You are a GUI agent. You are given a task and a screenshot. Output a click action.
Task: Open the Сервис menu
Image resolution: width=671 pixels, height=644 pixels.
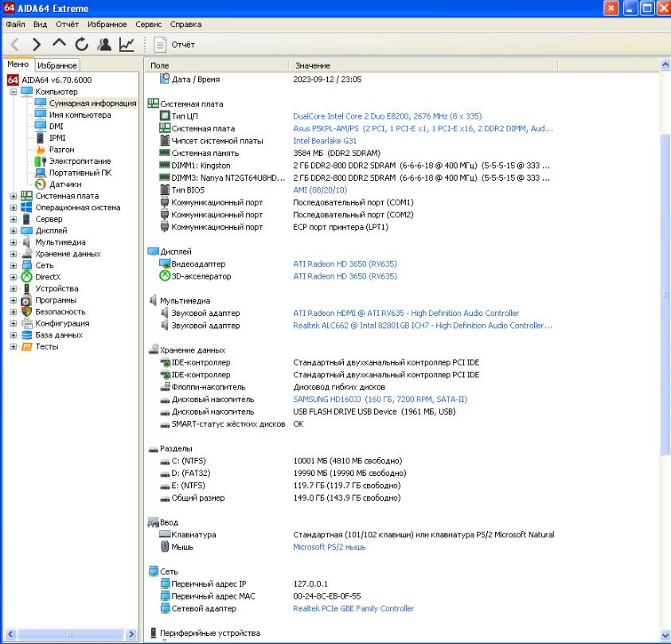(x=149, y=25)
